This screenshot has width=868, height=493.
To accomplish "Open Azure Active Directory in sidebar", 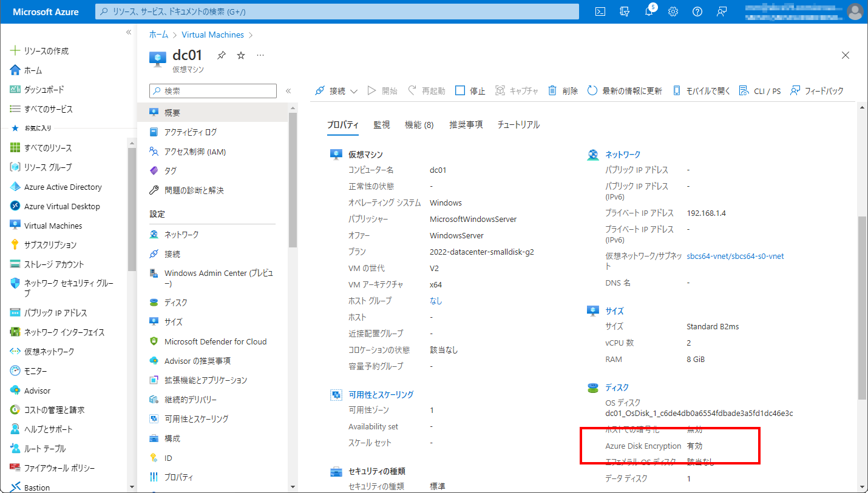I will click(64, 187).
